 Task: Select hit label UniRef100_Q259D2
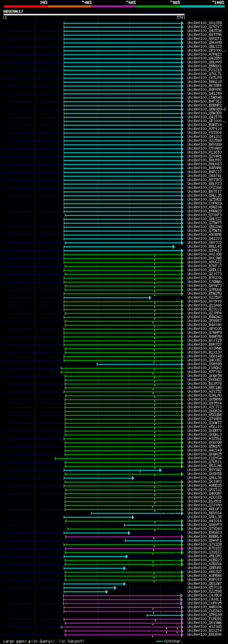[x=204, y=200]
